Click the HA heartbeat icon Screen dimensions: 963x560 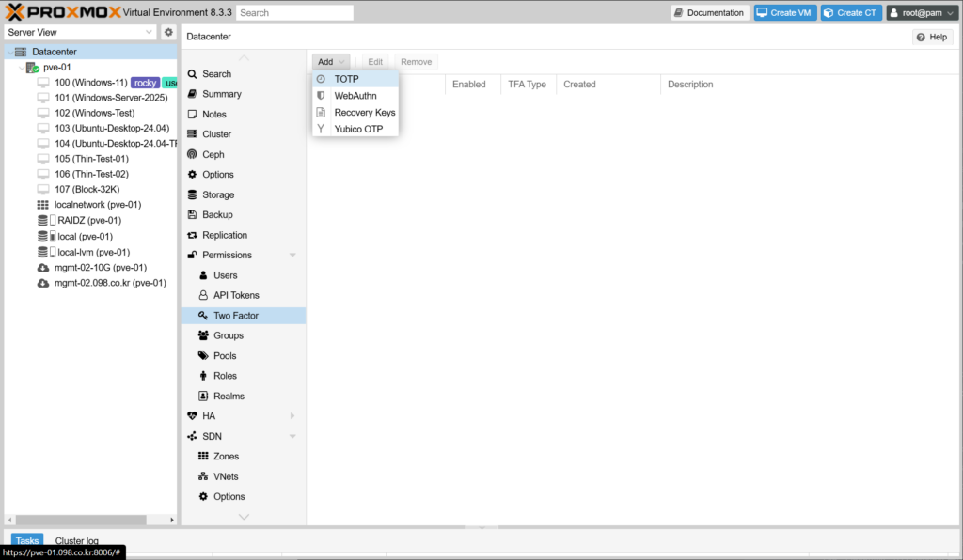click(x=193, y=416)
